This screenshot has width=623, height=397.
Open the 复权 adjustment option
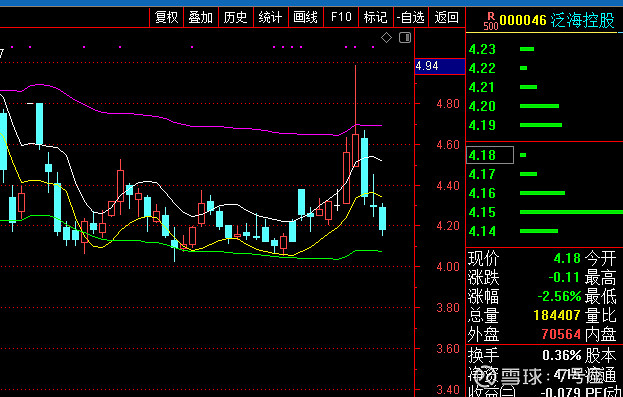(166, 17)
